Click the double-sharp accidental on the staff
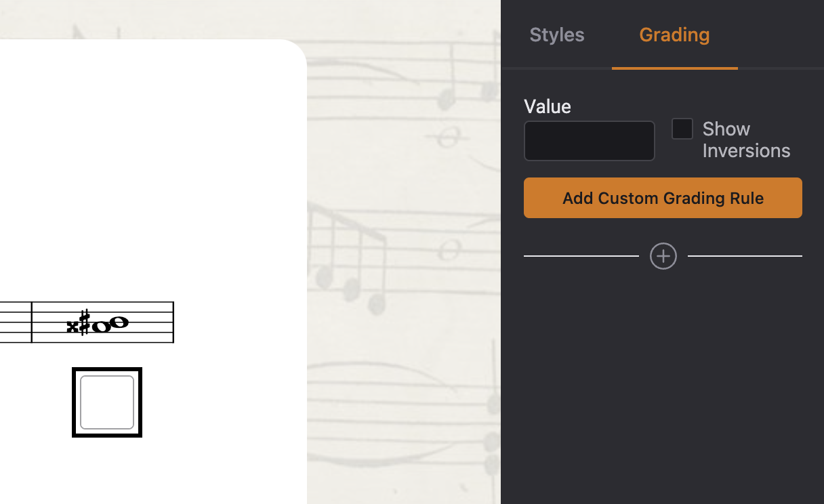824x504 pixels. tap(72, 327)
